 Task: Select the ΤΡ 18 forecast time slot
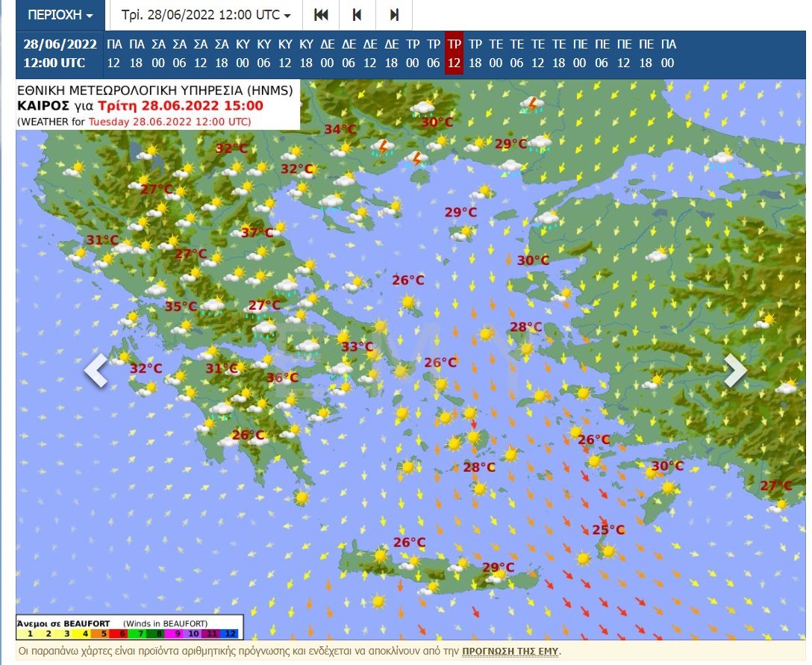(x=475, y=53)
